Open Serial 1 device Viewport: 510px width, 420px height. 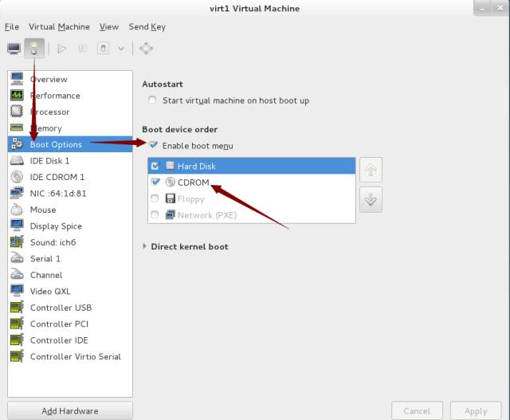pos(70,258)
